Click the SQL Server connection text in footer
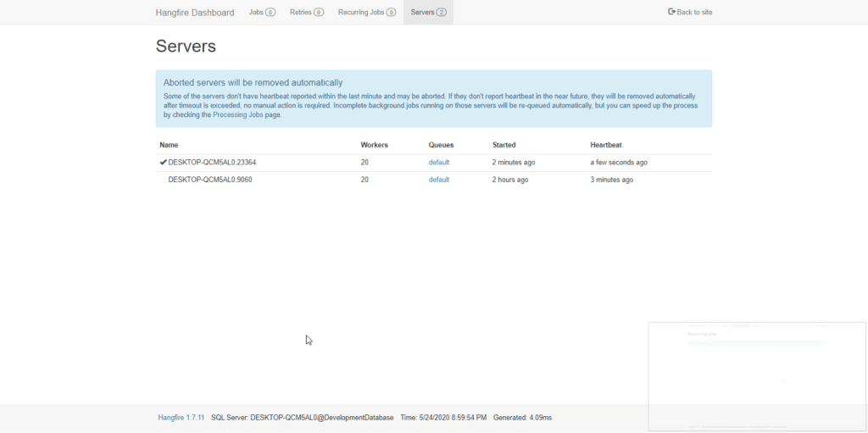Viewport: 868px width, 433px height. click(x=303, y=418)
